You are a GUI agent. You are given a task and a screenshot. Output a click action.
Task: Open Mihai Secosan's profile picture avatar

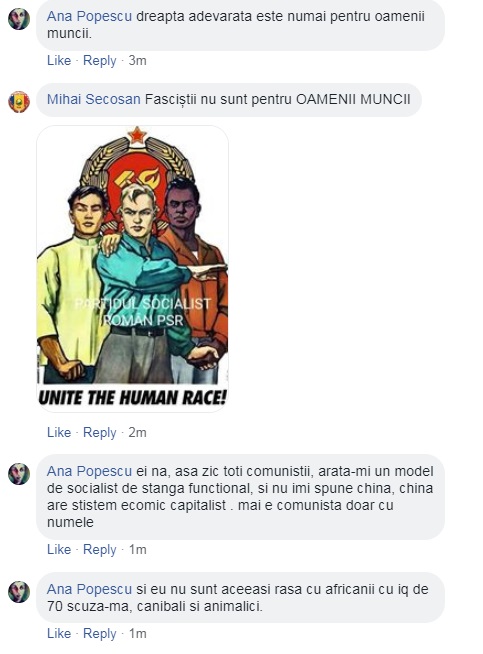pos(19,102)
